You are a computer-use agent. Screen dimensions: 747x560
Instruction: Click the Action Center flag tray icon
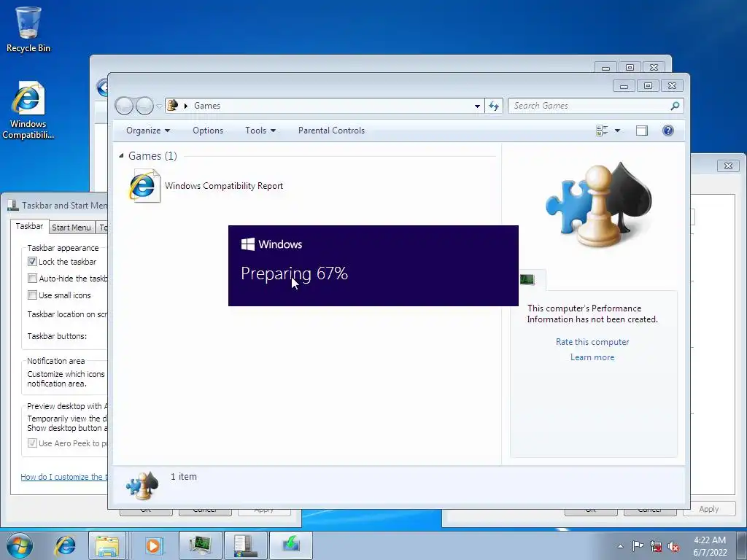tap(638, 546)
